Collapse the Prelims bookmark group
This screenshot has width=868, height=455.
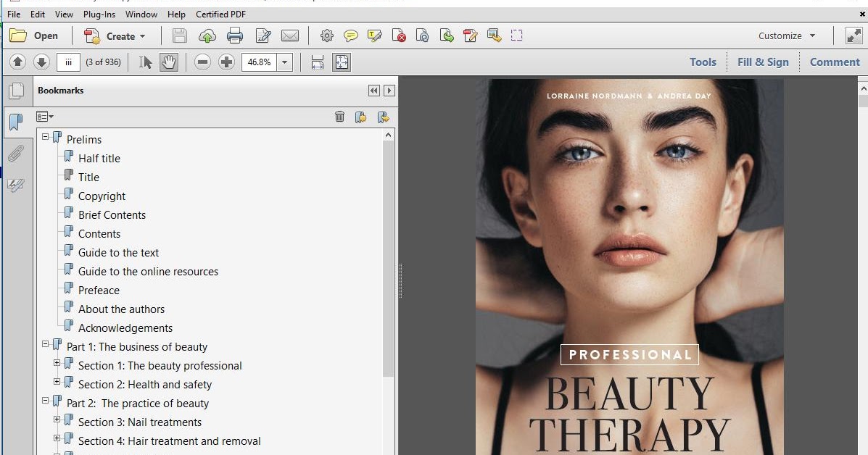coord(45,138)
